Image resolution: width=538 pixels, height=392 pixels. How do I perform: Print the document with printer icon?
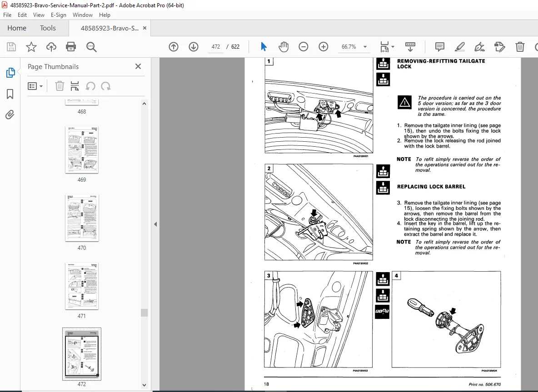71,47
